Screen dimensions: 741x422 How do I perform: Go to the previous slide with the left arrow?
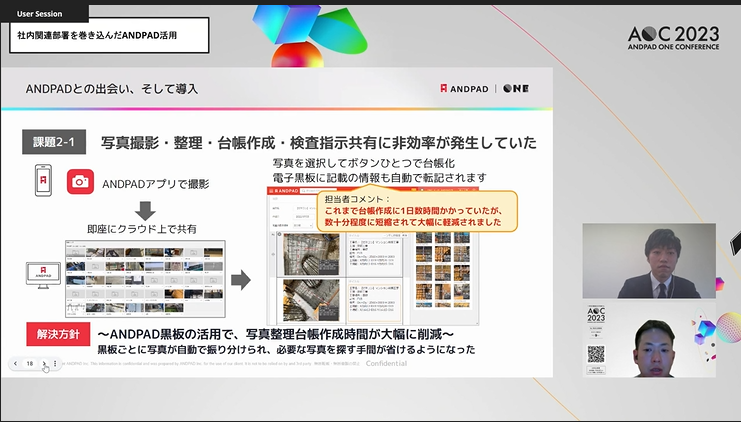click(15, 363)
